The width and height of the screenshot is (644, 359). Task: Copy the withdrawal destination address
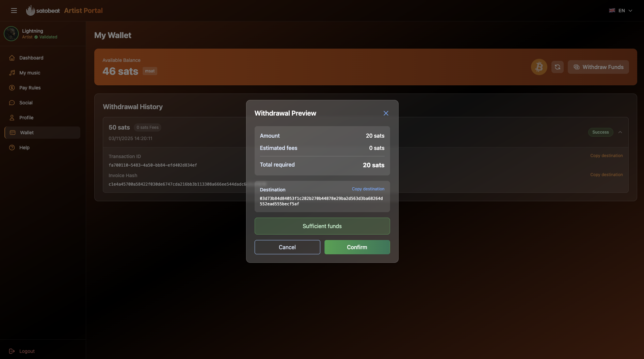coord(368,189)
